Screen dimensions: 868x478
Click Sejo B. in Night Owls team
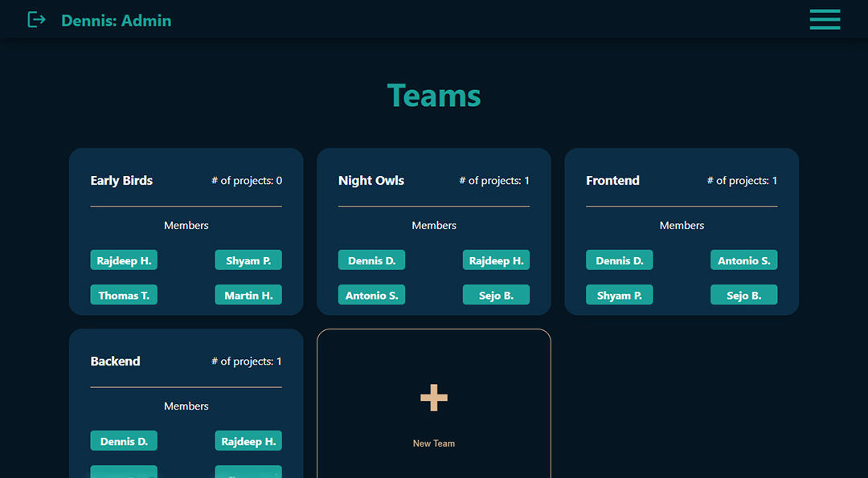coord(496,295)
